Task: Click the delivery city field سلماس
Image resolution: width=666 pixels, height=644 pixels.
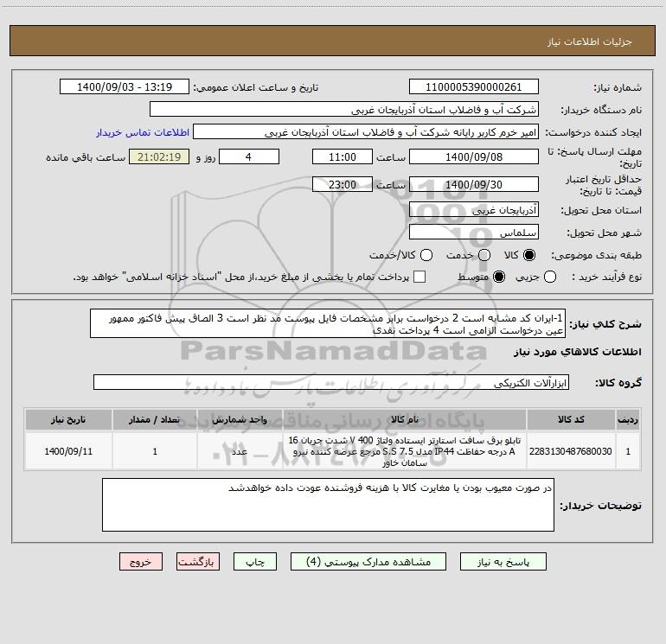Action: (x=474, y=232)
